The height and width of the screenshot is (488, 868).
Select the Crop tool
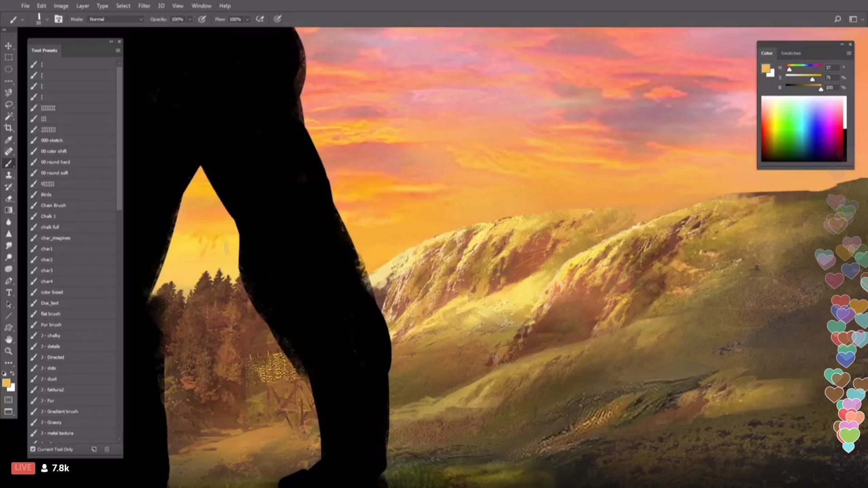(x=8, y=128)
